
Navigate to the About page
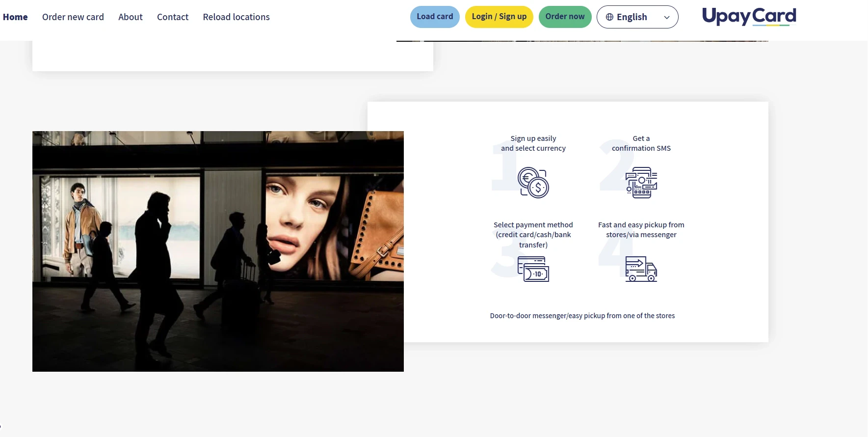131,17
